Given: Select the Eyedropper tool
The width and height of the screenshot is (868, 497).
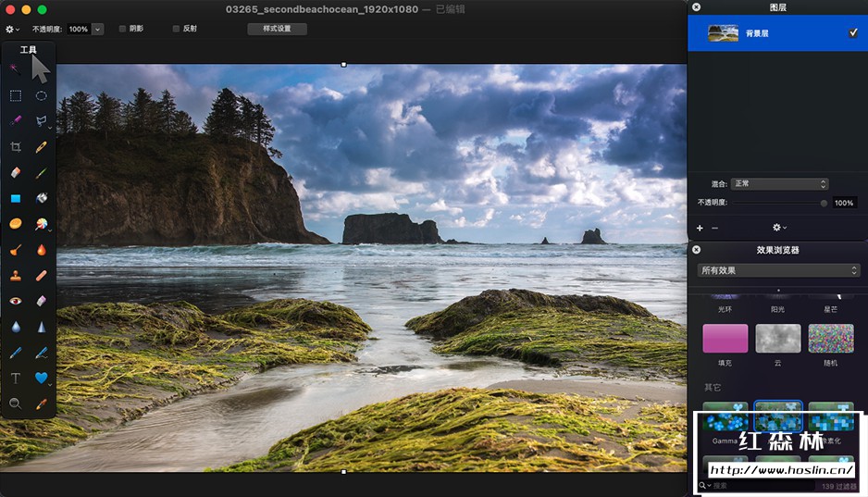Looking at the screenshot, I should tap(41, 404).
